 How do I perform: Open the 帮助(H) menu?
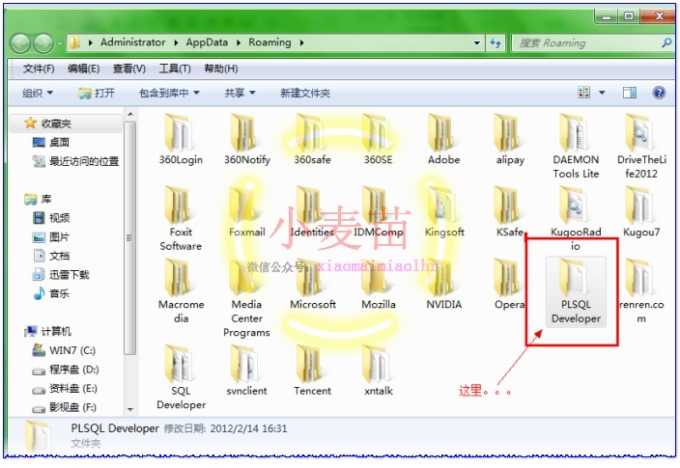pyautogui.click(x=221, y=69)
